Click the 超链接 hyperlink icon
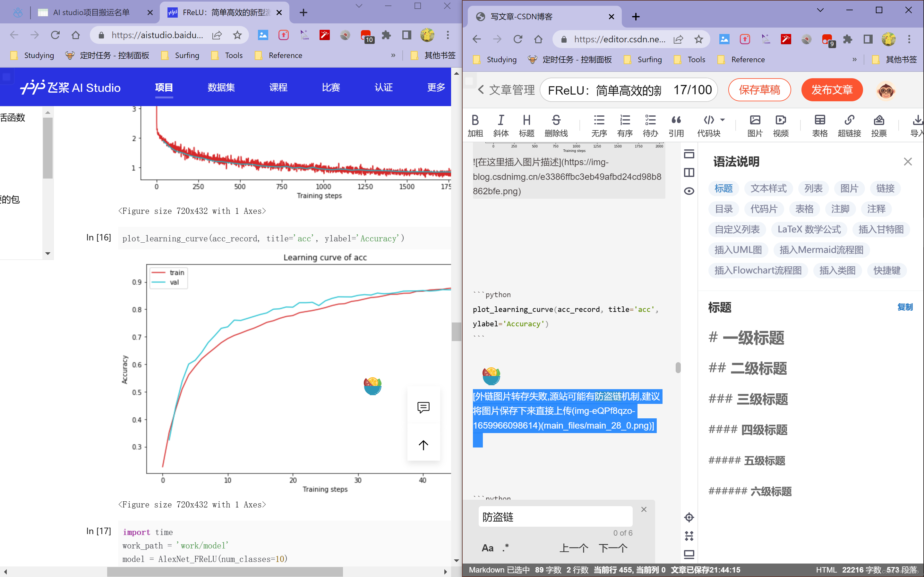Viewport: 924px width, 577px height. point(849,125)
